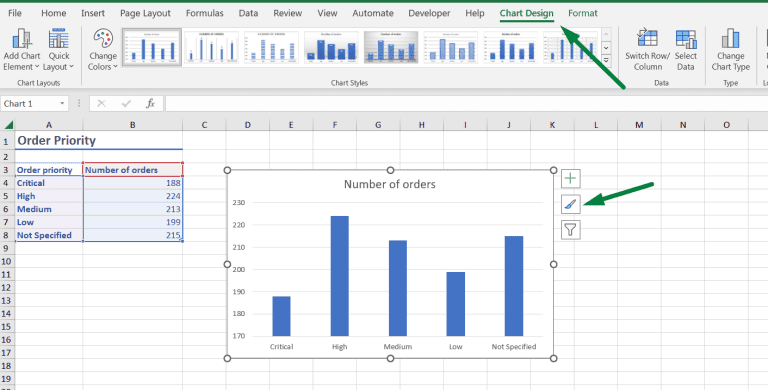The height and width of the screenshot is (390, 768).
Task: Switch to the Help tab
Action: pyautogui.click(x=475, y=13)
